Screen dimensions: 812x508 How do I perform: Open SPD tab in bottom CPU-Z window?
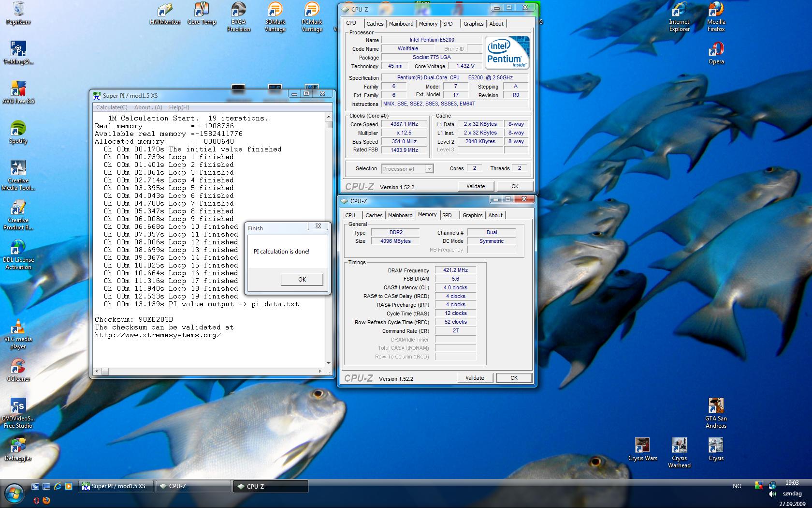447,215
